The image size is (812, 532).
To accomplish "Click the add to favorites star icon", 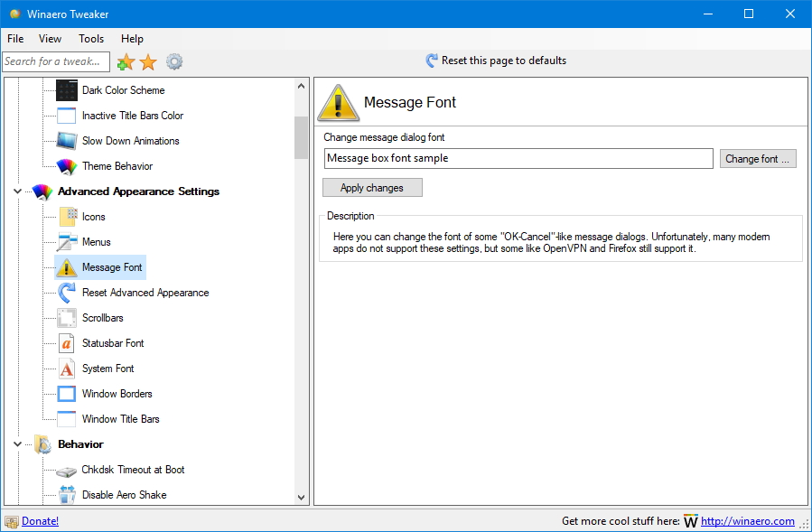I will click(x=126, y=62).
